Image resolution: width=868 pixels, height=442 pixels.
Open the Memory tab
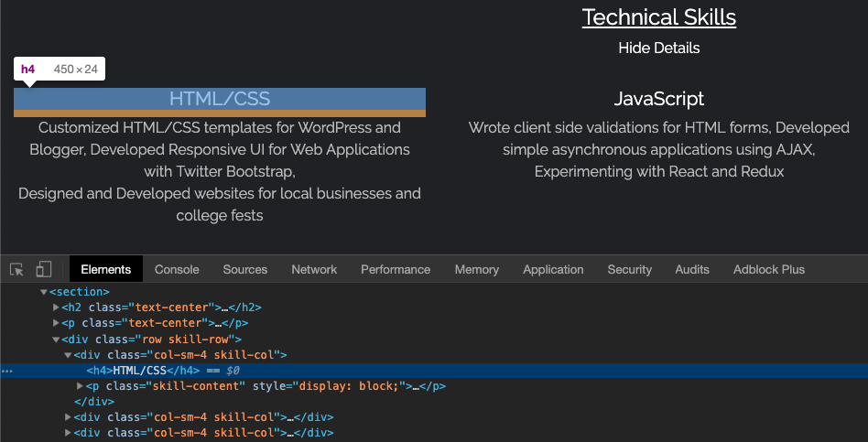point(477,269)
